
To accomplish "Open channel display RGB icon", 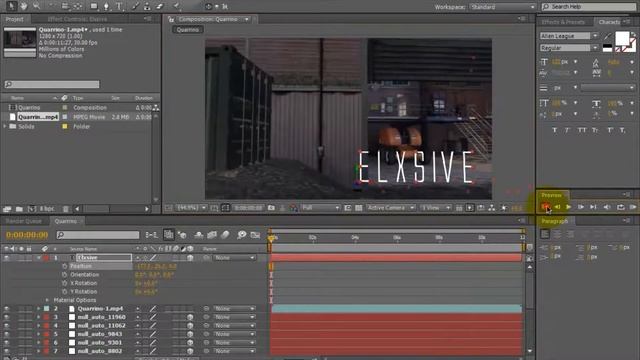I will (293, 208).
